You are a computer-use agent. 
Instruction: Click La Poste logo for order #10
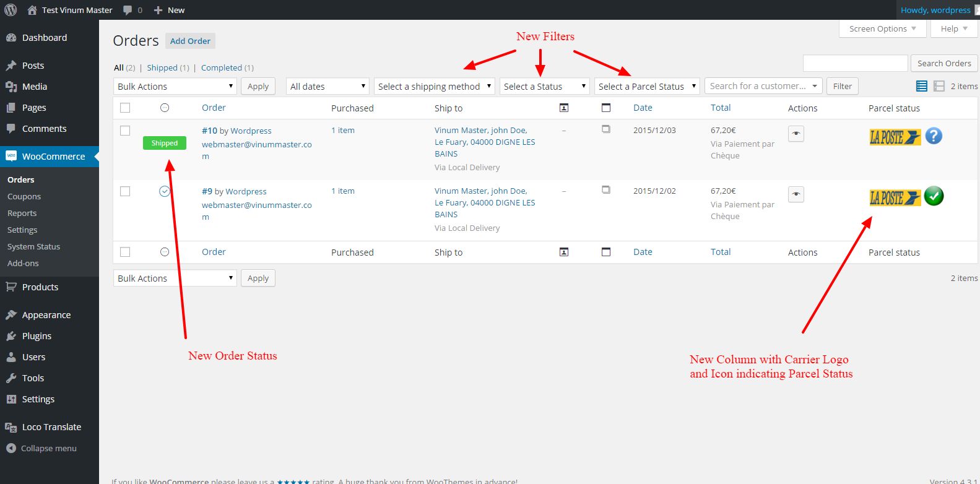coord(895,137)
